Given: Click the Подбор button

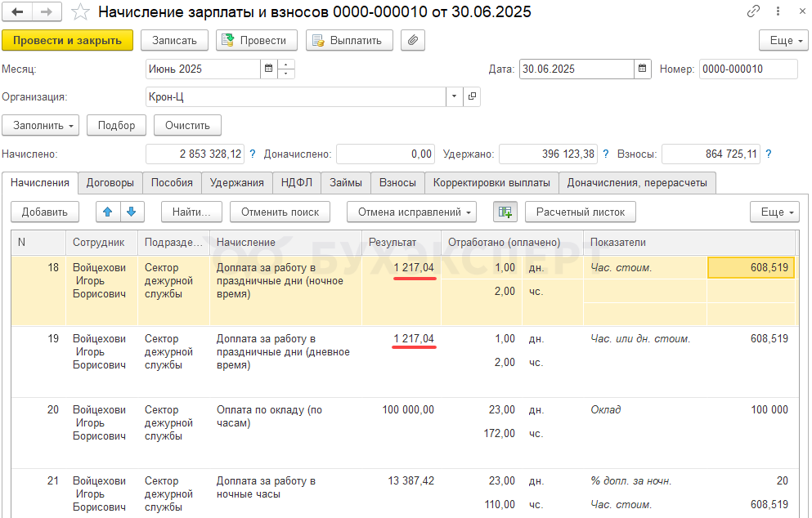Looking at the screenshot, I should [116, 125].
